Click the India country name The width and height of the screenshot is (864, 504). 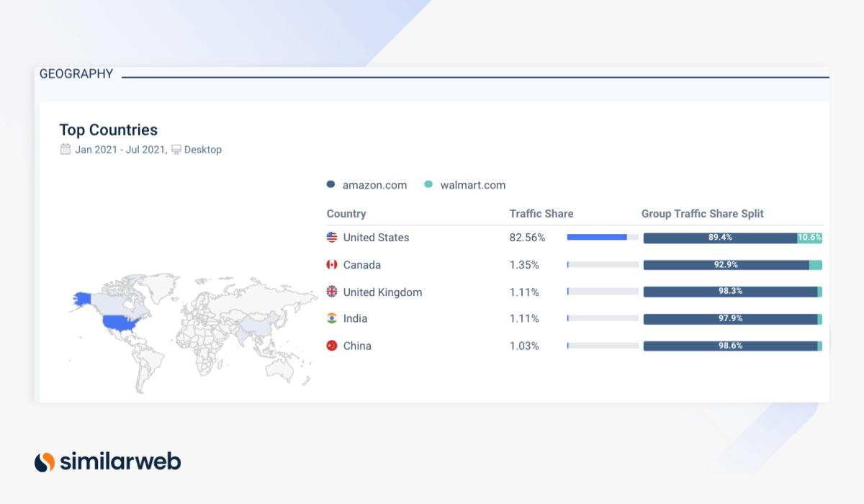pos(355,319)
